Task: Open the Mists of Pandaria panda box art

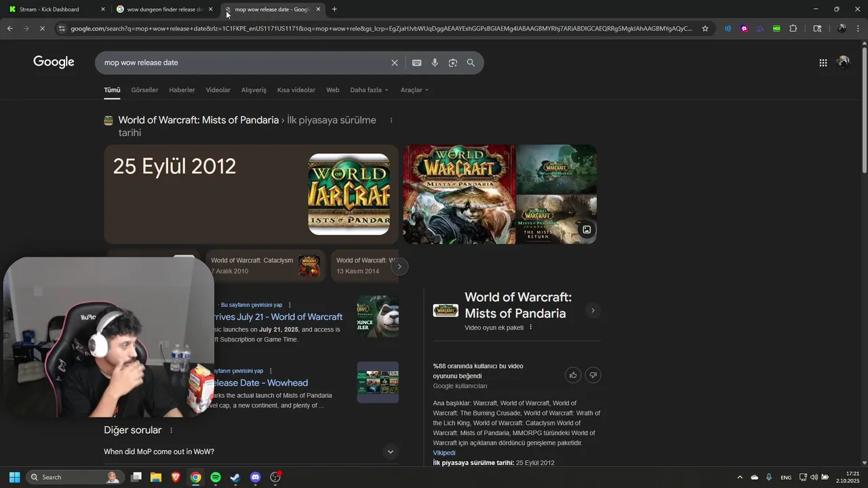Action: [x=459, y=194]
